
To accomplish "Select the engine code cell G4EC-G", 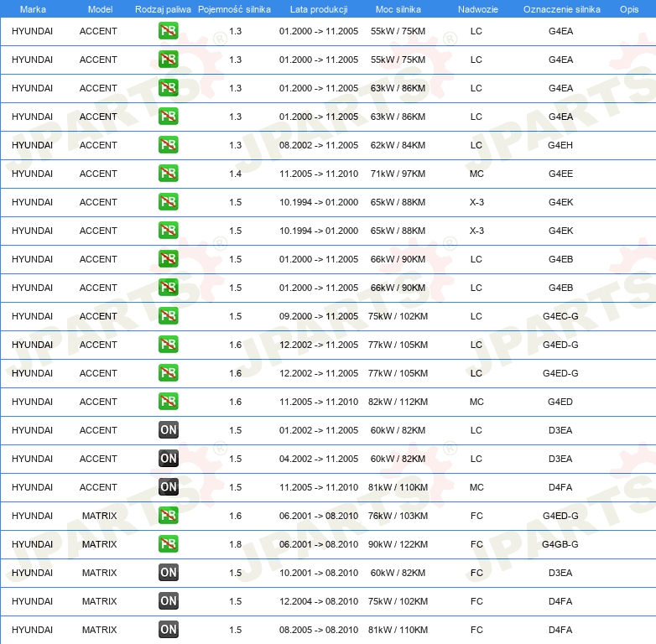I will point(560,316).
